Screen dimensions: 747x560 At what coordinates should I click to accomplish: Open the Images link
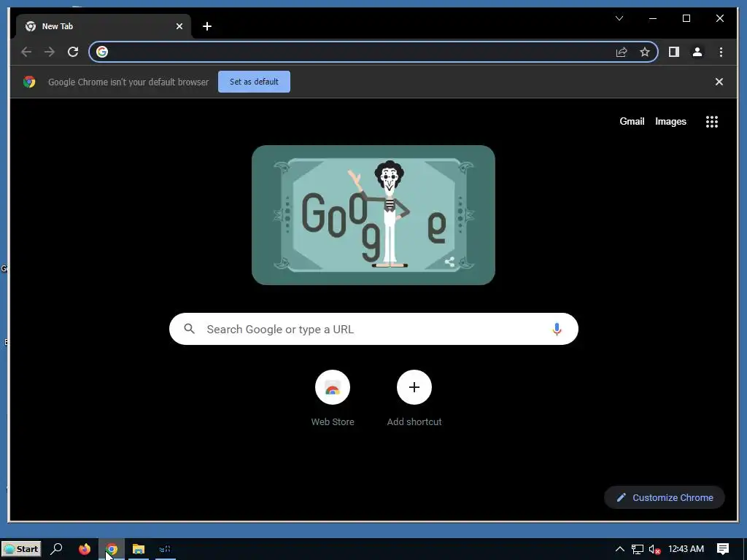pos(670,122)
